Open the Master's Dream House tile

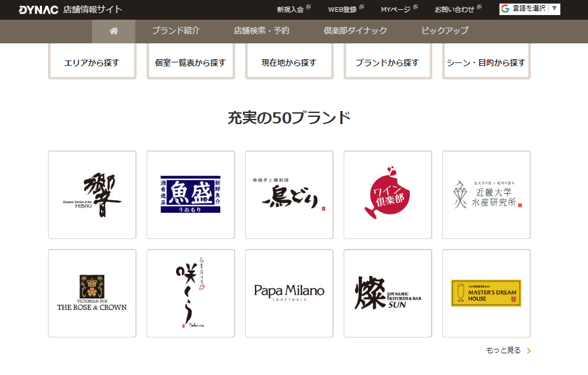pyautogui.click(x=486, y=294)
